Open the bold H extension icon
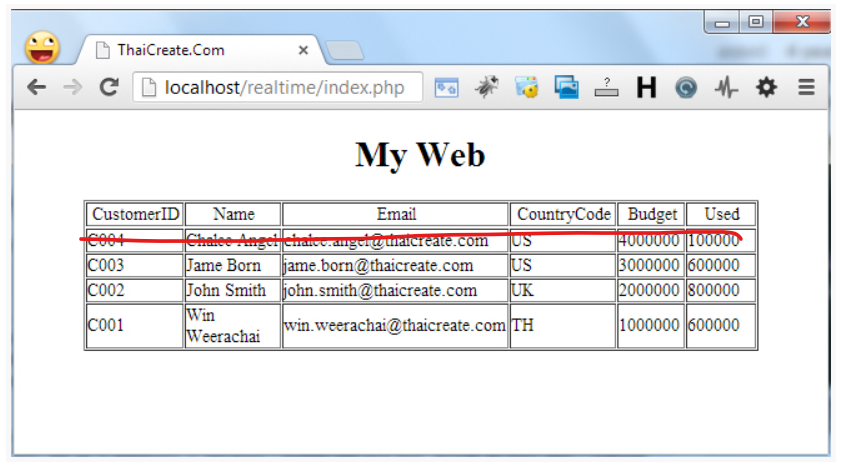This screenshot has height=471, width=852. pos(646,87)
